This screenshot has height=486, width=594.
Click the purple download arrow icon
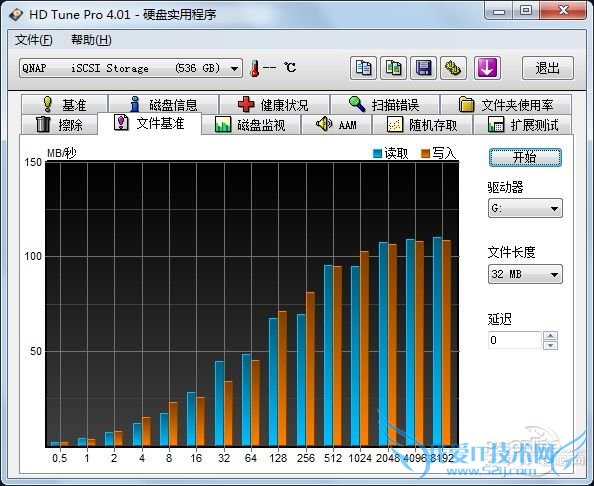(x=487, y=68)
